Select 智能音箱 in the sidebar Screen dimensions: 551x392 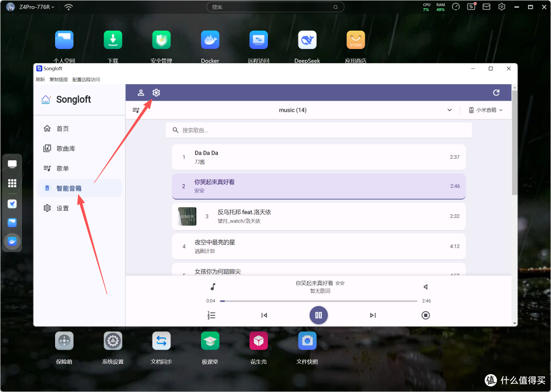80,188
